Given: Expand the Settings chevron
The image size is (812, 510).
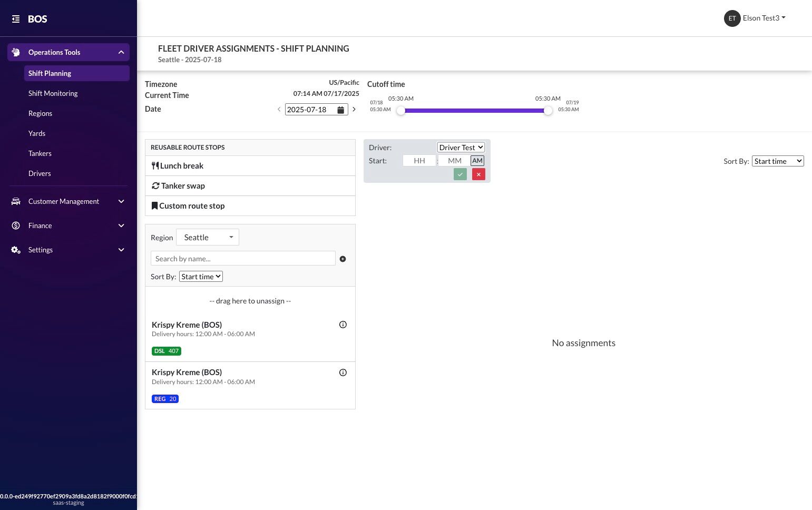Looking at the screenshot, I should 121,250.
